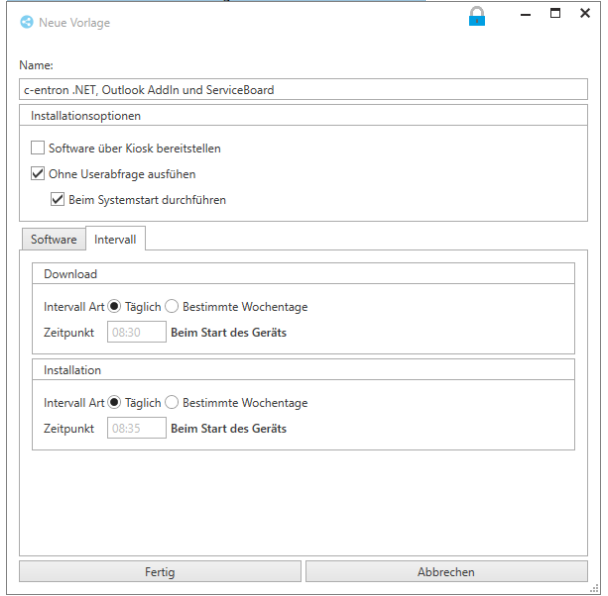Select the Intervall tab
Image resolution: width=608 pixels, height=596 pixels.
click(115, 240)
